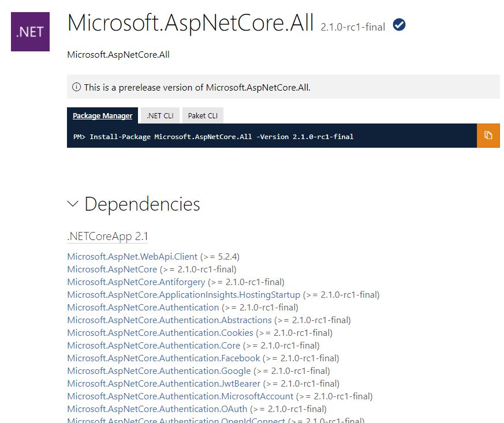
Task: Click the (>= 5.2.4) version constraint
Action: (x=220, y=257)
